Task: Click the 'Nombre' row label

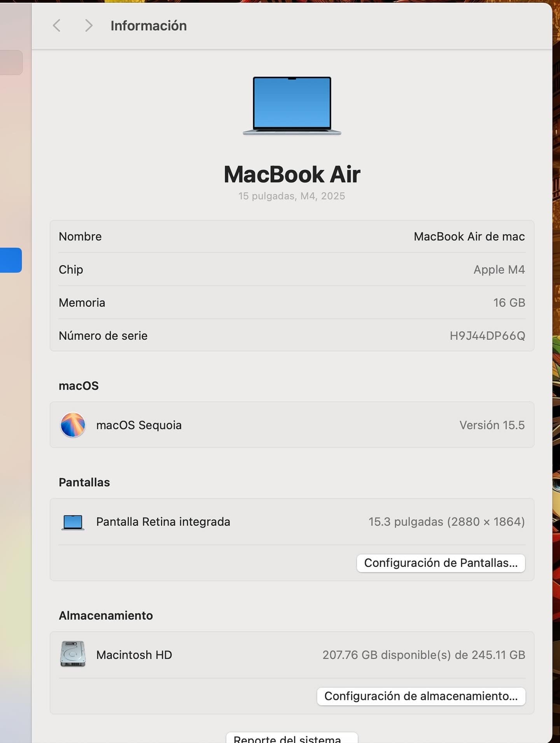Action: coord(80,236)
